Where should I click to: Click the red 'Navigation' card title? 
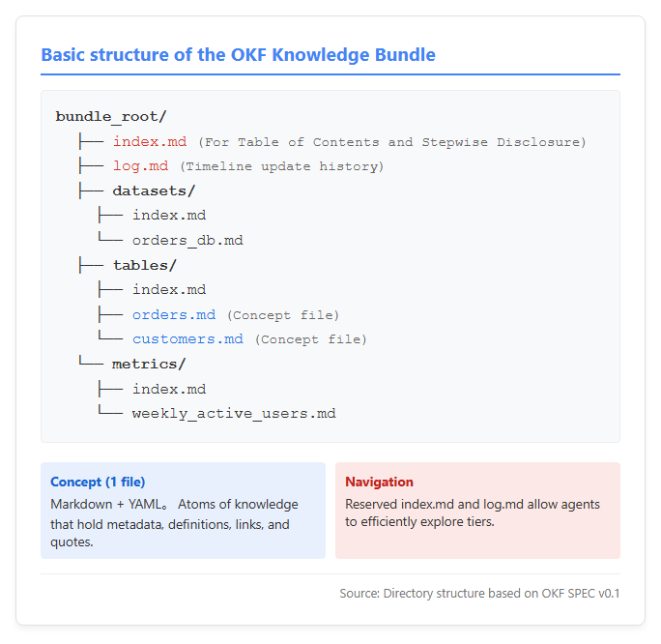click(379, 482)
